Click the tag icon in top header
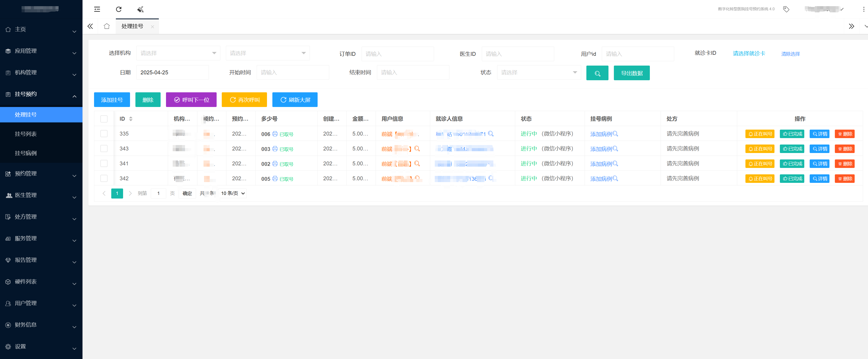Viewport: 868px width, 359px height. [x=786, y=9]
